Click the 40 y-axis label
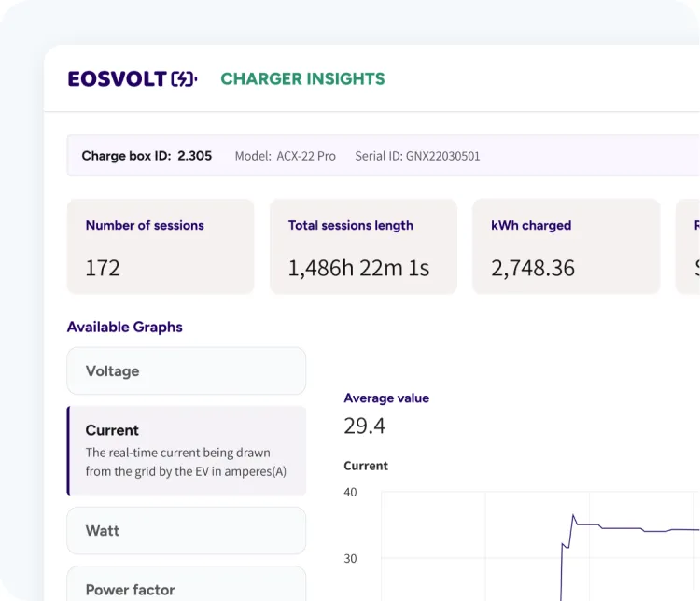Viewport: 700px width, 601px height. pos(350,492)
